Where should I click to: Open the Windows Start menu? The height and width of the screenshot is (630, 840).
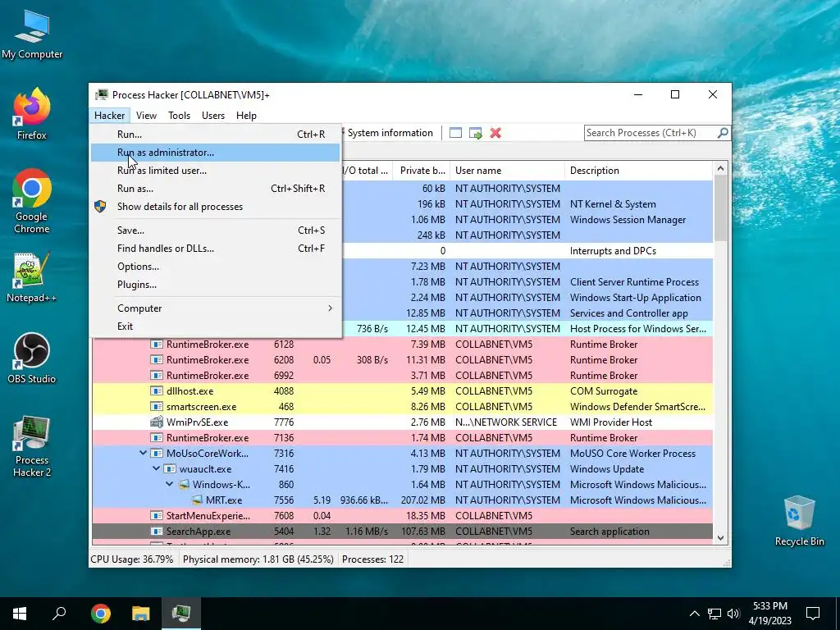(x=20, y=614)
